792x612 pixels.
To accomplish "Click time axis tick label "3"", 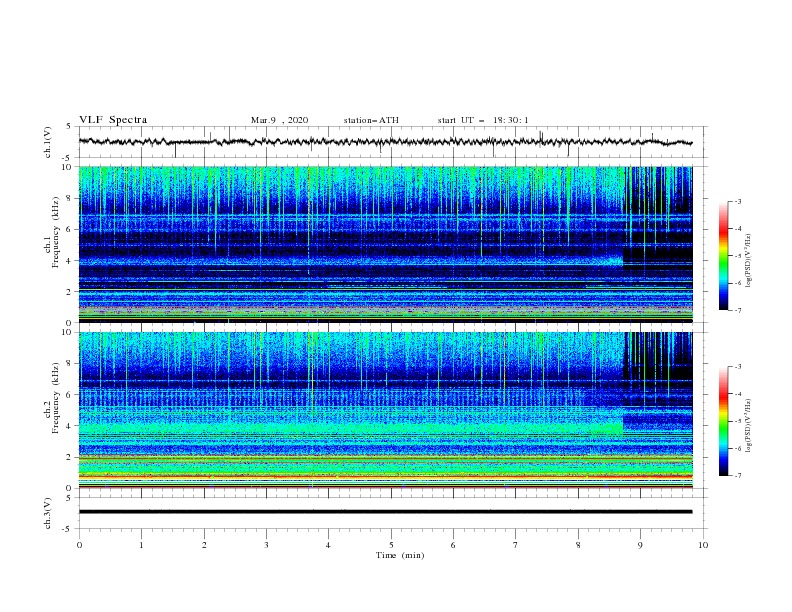I will tap(266, 545).
